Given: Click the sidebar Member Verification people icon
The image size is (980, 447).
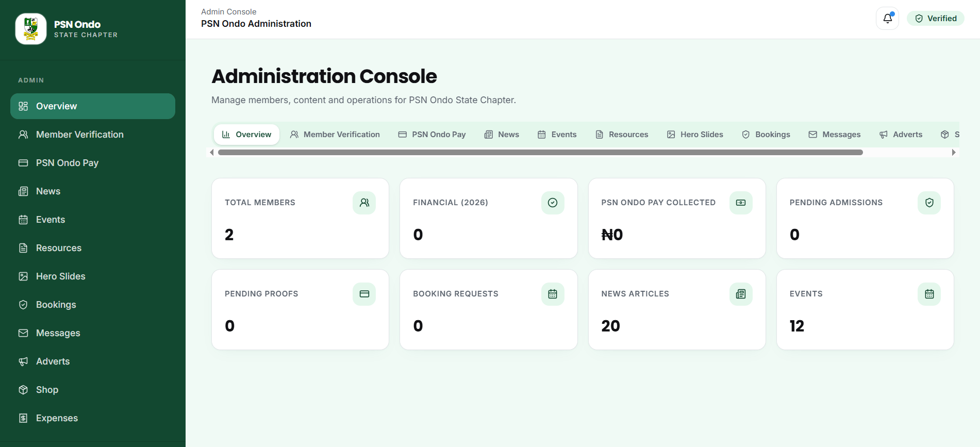Looking at the screenshot, I should (23, 135).
